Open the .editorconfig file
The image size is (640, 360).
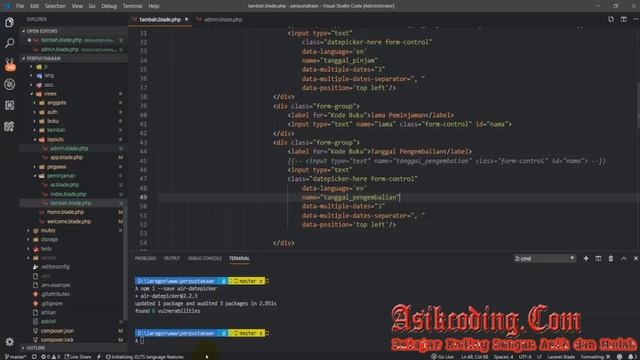[x=55, y=267]
